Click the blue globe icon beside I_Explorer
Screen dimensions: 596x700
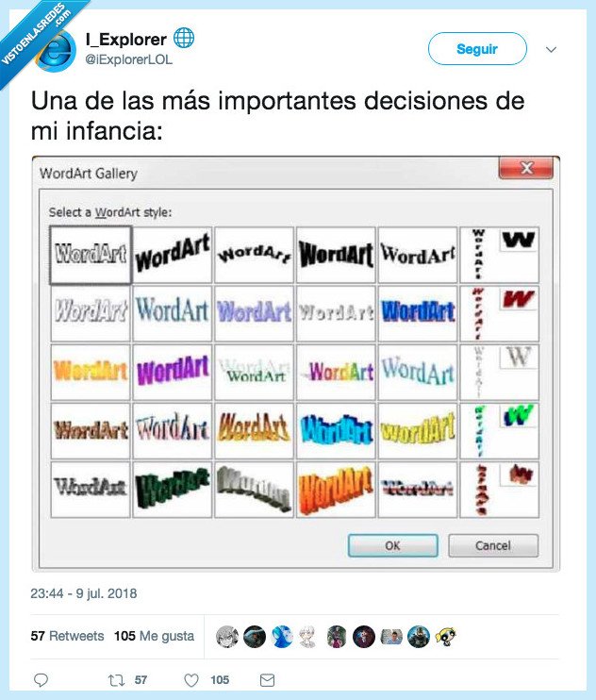[x=185, y=39]
